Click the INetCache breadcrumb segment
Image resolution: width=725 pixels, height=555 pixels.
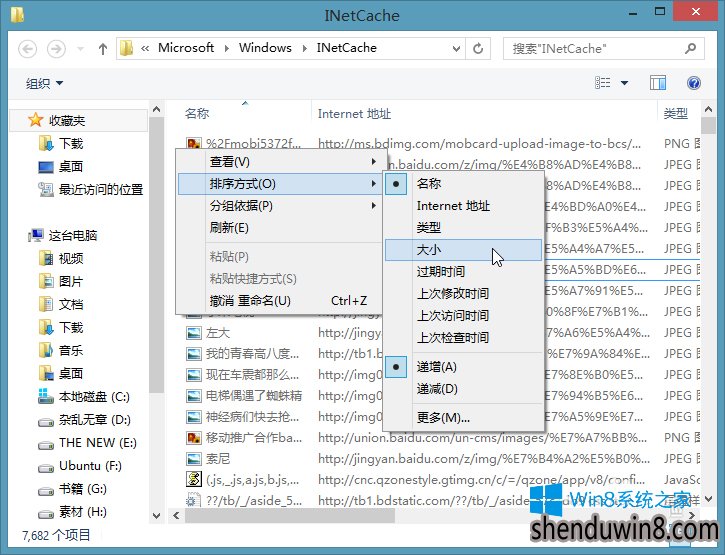[346, 48]
